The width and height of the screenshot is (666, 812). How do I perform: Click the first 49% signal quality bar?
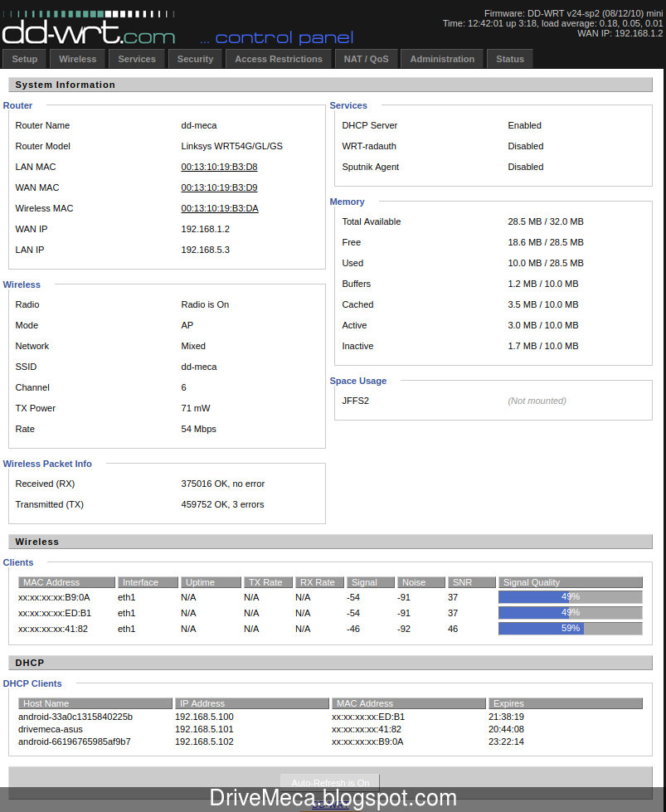[570, 597]
